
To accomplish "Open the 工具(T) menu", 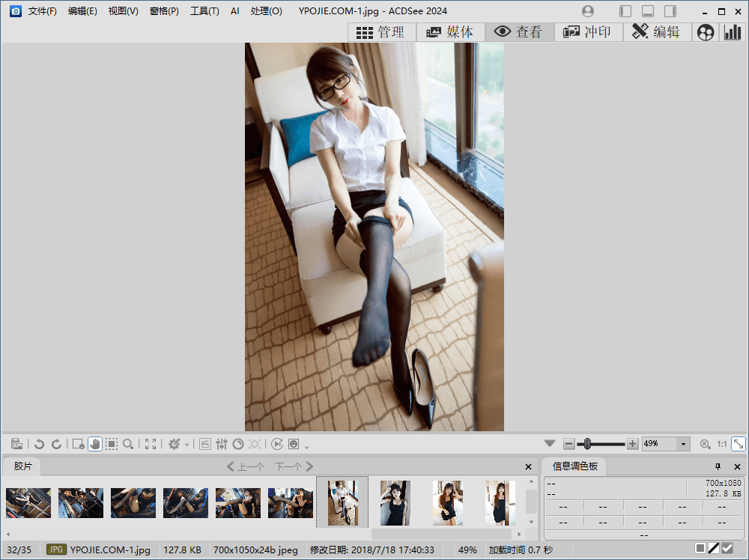I will tap(204, 11).
